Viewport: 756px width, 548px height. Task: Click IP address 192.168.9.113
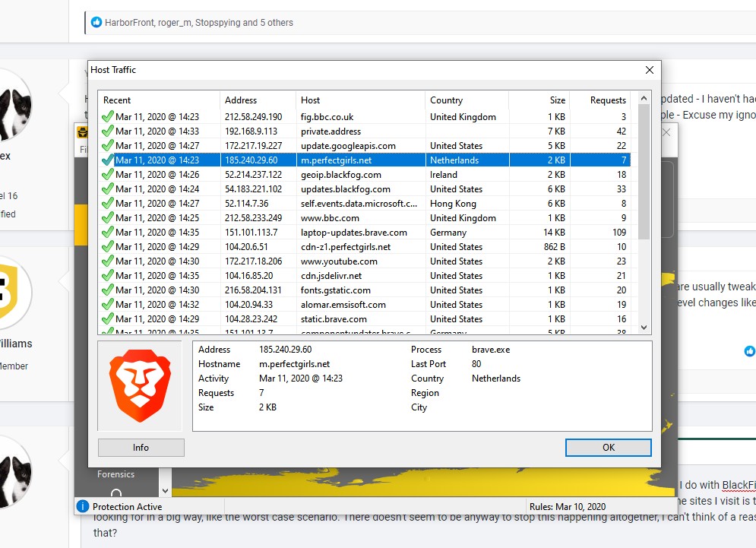click(251, 131)
